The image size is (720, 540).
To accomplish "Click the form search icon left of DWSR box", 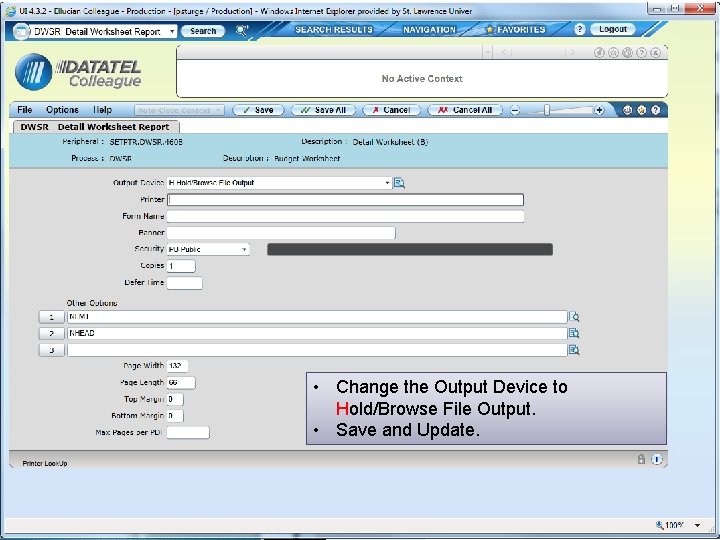I will [x=21, y=31].
